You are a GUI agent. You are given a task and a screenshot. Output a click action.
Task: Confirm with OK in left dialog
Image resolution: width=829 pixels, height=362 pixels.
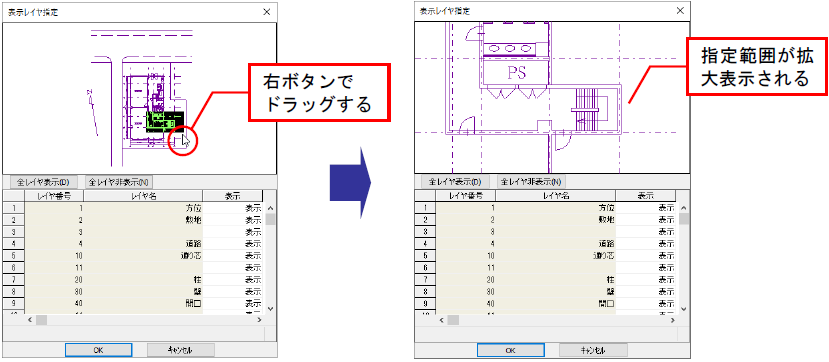click(x=98, y=350)
